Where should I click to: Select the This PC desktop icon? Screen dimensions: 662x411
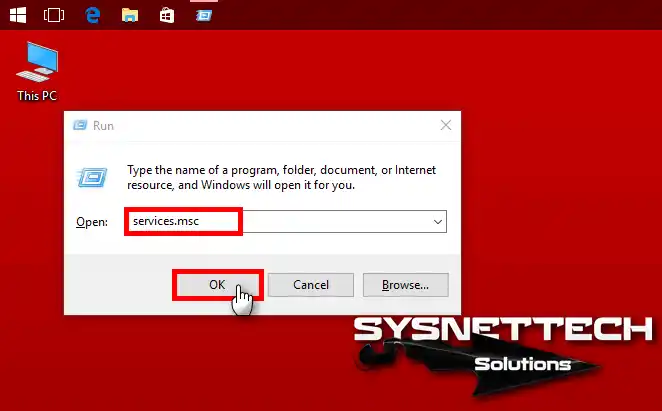[x=37, y=64]
